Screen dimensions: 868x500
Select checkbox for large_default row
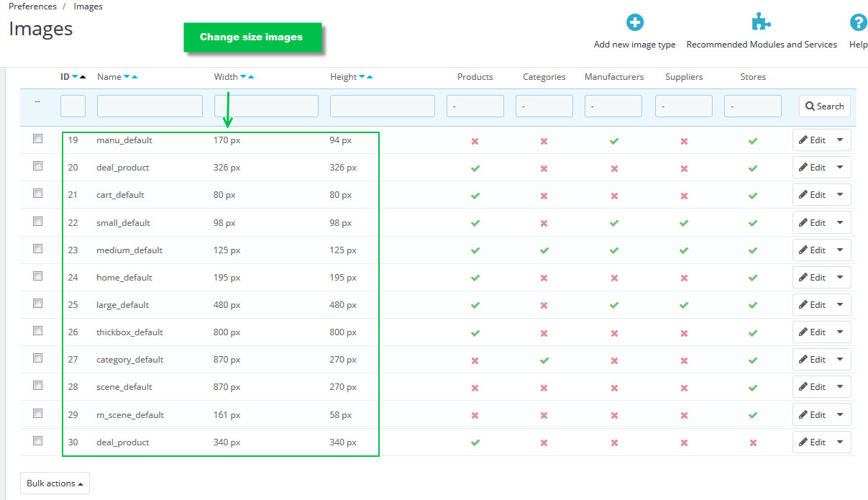(x=37, y=304)
